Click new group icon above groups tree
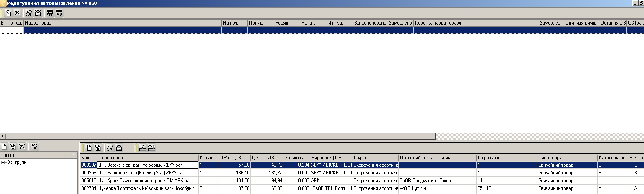Image resolution: width=644 pixels, height=194 pixels. tap(4, 147)
